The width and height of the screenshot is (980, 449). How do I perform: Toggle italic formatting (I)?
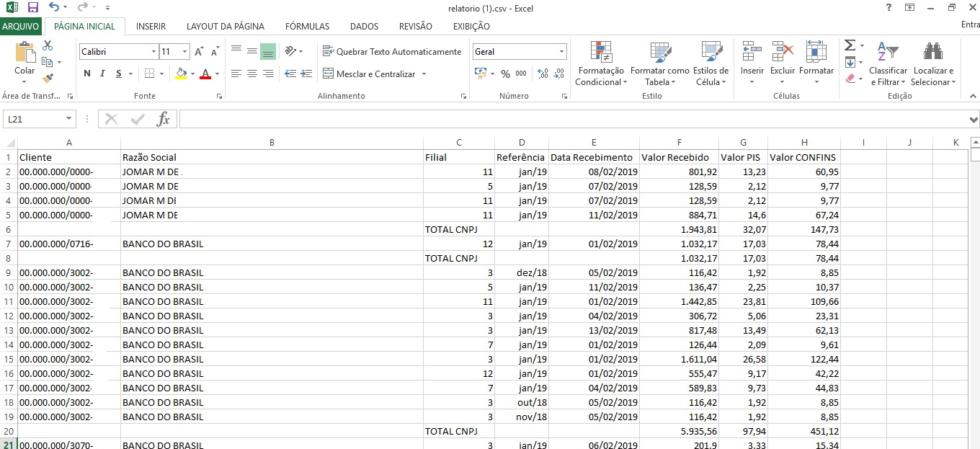point(102,74)
